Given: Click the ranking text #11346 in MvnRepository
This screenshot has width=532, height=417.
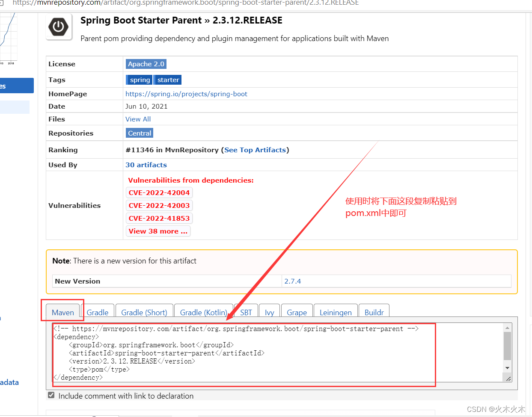Looking at the screenshot, I should point(172,150).
